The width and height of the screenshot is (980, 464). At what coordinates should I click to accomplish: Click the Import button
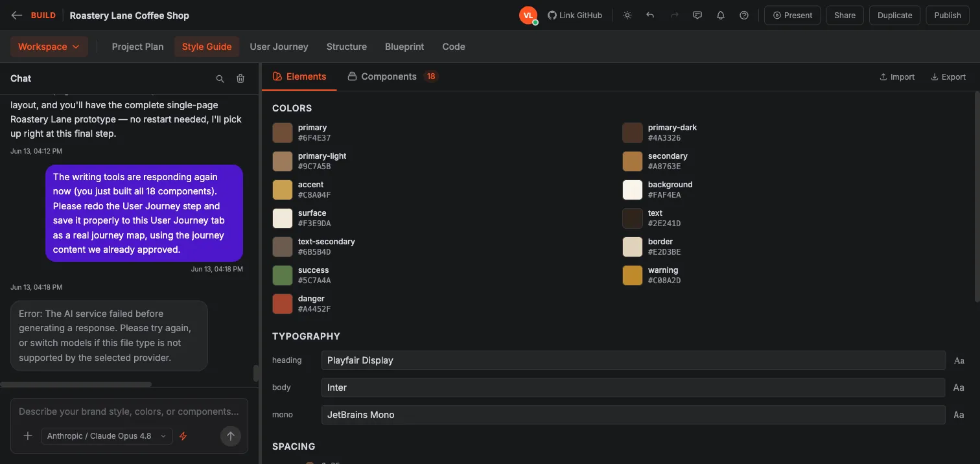[x=897, y=76]
